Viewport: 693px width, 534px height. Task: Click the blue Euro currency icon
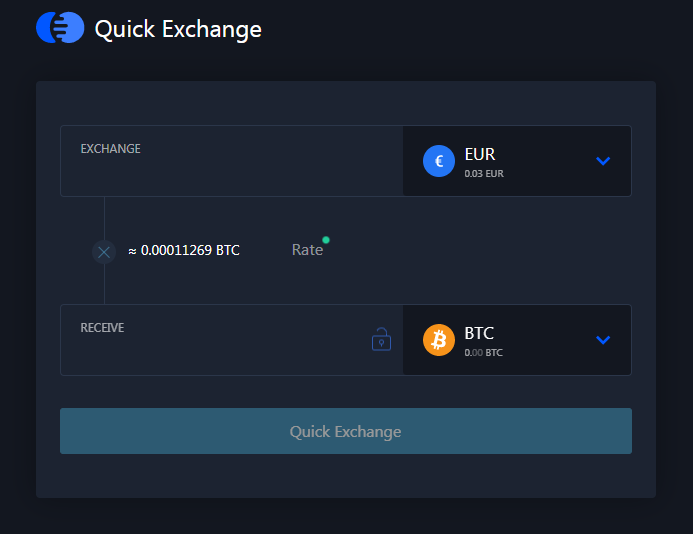[x=439, y=161]
